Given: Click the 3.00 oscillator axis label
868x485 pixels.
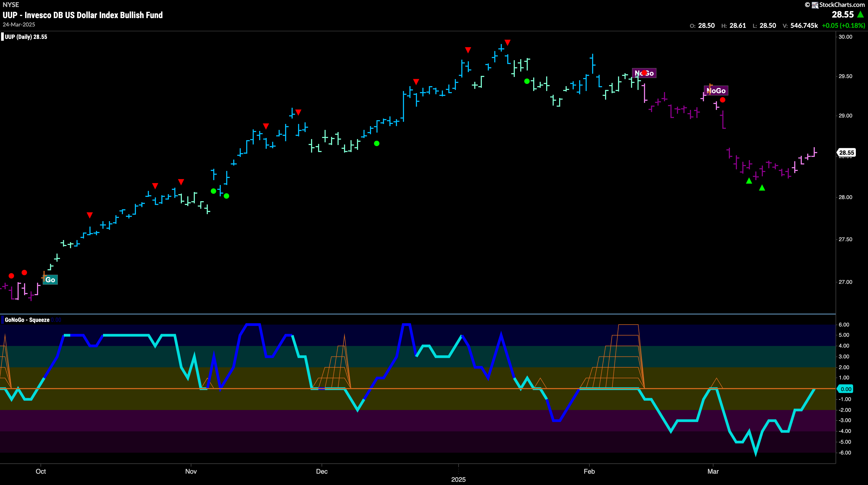Looking at the screenshot, I should 844,356.
